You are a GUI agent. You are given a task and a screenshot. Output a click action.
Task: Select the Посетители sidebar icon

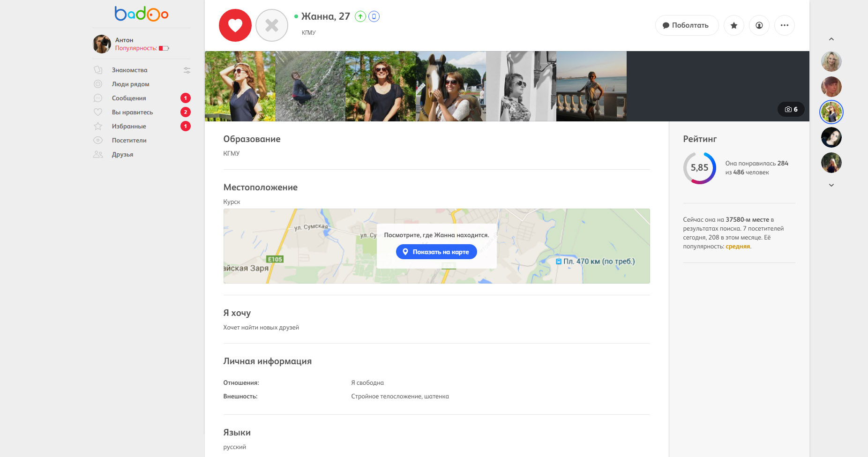point(98,140)
